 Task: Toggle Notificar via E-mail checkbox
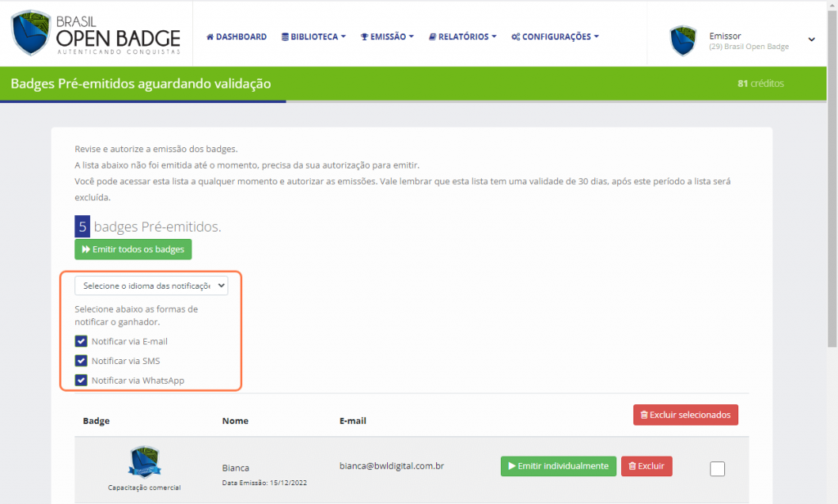click(81, 341)
